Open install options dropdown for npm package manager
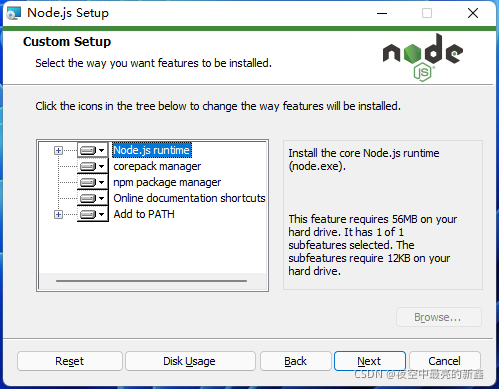 (93, 182)
